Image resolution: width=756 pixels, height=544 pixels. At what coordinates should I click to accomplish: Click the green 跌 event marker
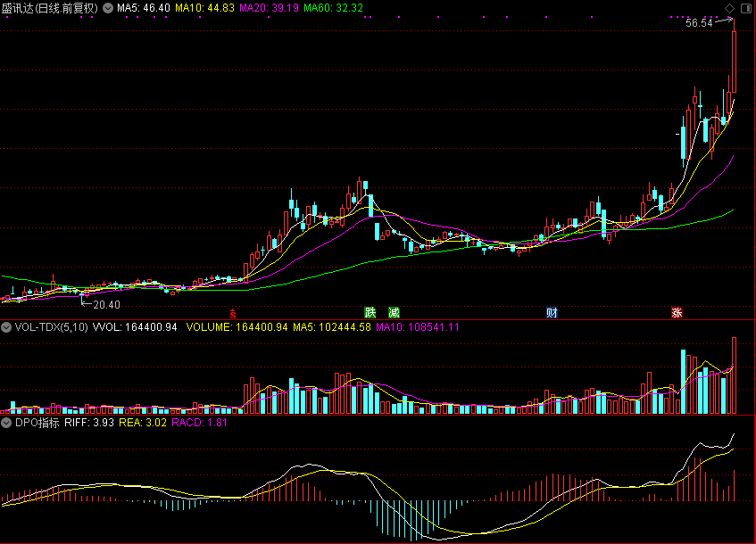coord(370,313)
